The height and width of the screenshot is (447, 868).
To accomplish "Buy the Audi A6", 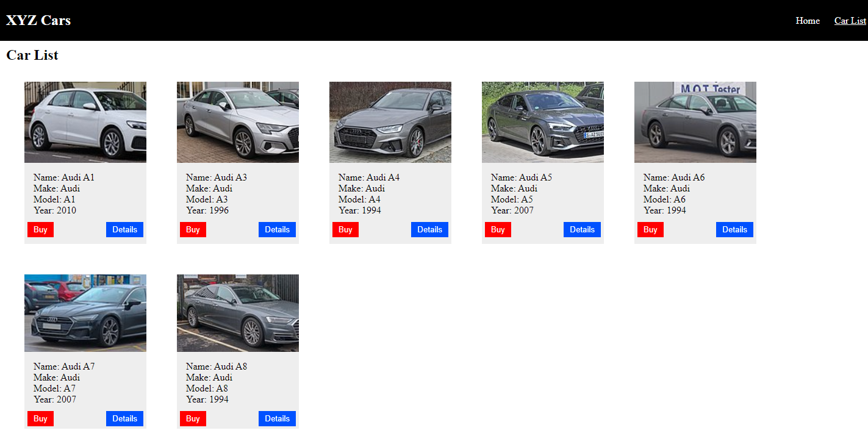I will click(650, 229).
